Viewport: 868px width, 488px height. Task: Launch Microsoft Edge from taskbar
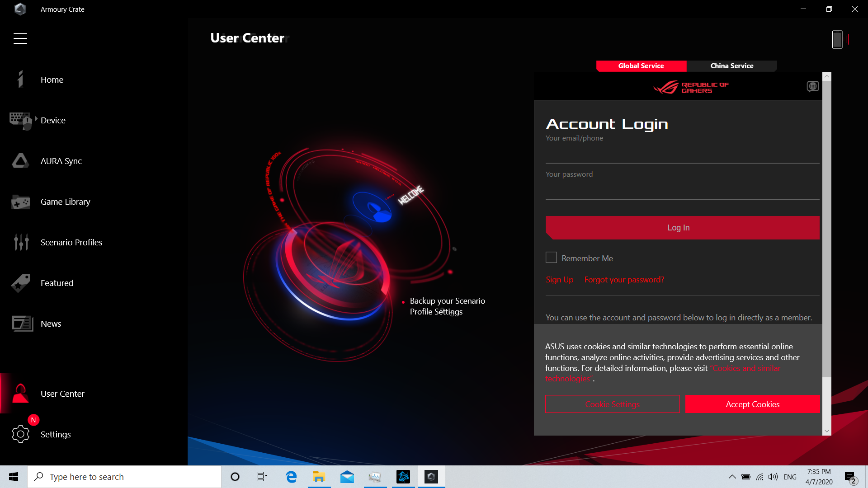tap(291, 477)
